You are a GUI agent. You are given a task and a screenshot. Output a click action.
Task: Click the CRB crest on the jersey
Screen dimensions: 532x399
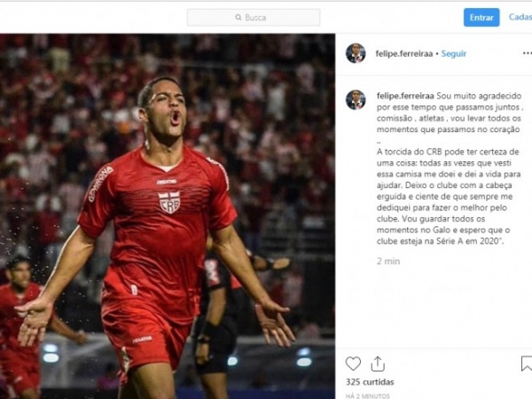coord(169,202)
